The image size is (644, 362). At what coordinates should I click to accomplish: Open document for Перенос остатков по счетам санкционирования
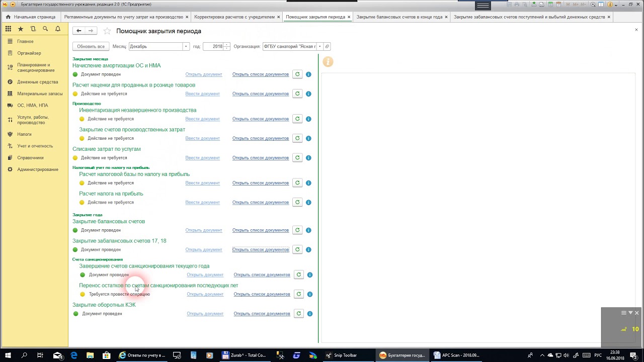pos(205,294)
